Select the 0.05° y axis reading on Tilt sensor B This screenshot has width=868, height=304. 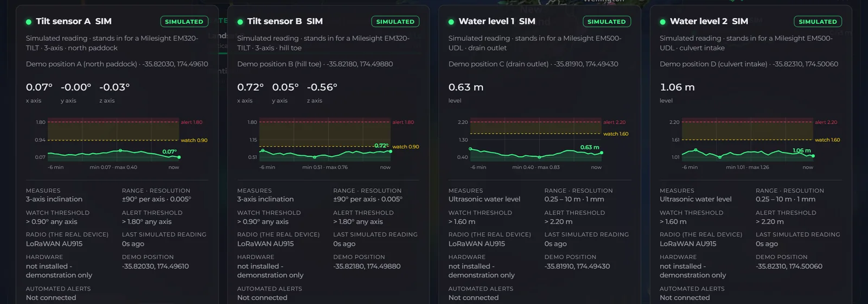click(x=285, y=87)
